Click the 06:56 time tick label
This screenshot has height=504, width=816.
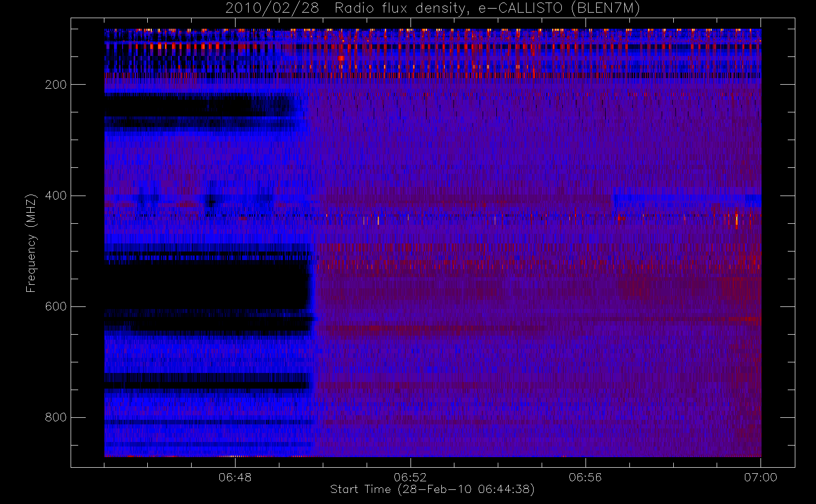coord(585,477)
